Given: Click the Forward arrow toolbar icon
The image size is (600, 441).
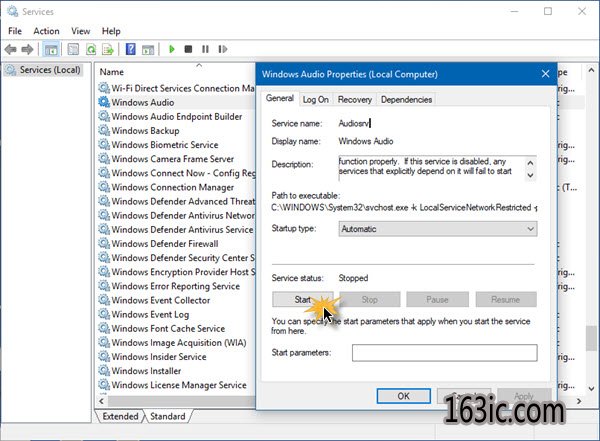Looking at the screenshot, I should click(x=27, y=49).
